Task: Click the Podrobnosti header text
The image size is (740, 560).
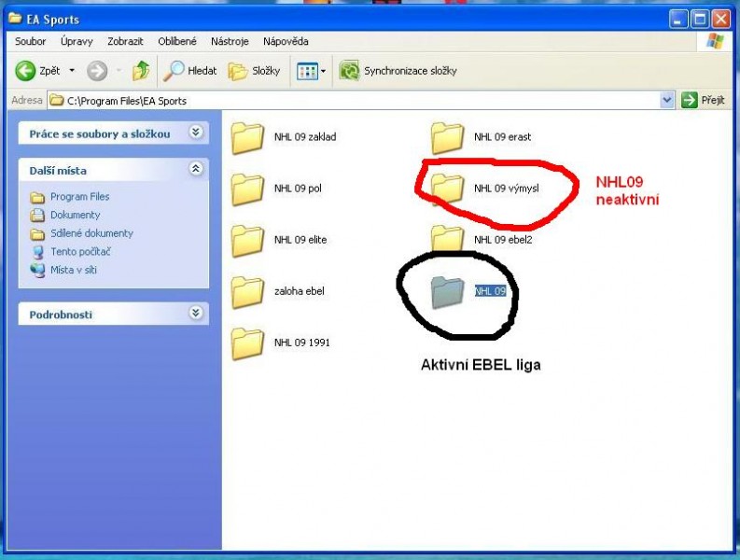Action: point(61,315)
